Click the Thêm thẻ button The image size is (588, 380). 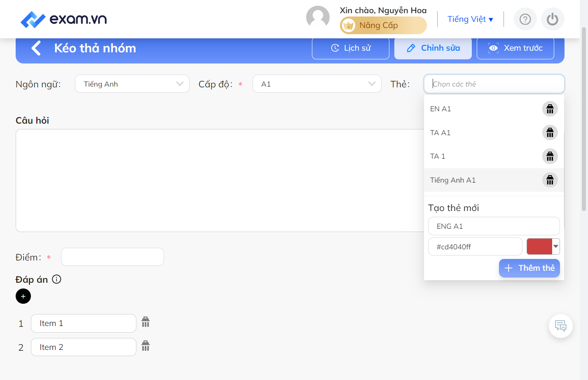[x=529, y=268]
